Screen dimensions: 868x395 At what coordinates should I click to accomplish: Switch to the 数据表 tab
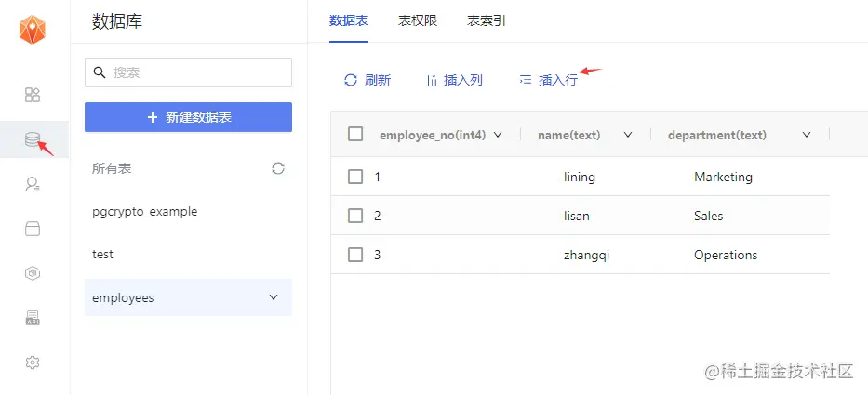pyautogui.click(x=349, y=21)
